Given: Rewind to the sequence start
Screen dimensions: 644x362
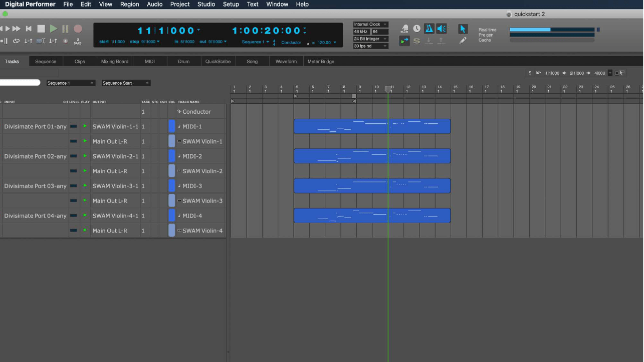Looking at the screenshot, I should pyautogui.click(x=29, y=29).
